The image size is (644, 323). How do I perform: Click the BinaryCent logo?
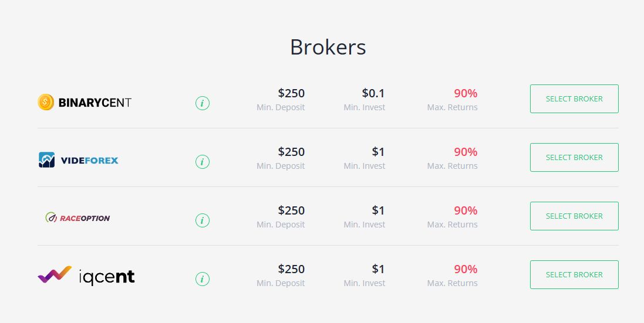[85, 103]
